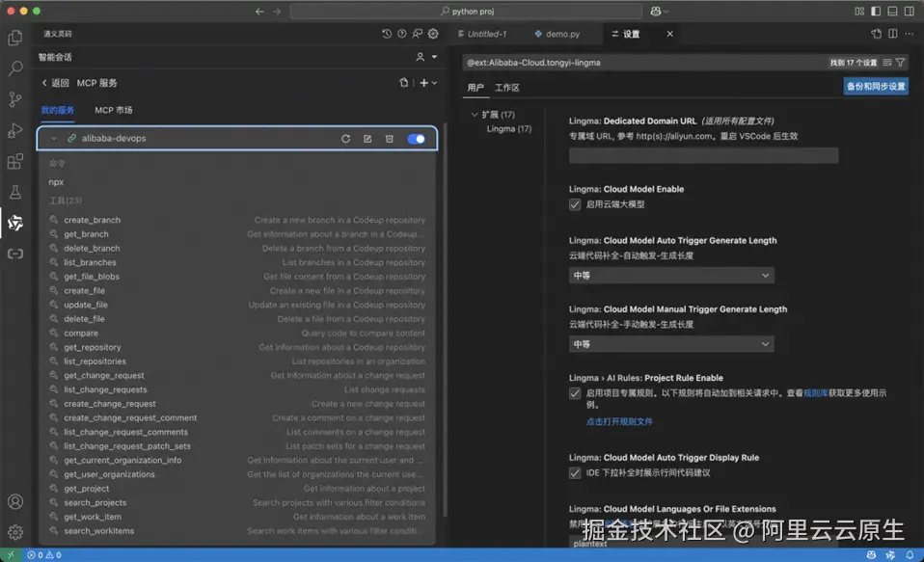Open Auto Trigger Generate Length dropdown

tap(671, 275)
